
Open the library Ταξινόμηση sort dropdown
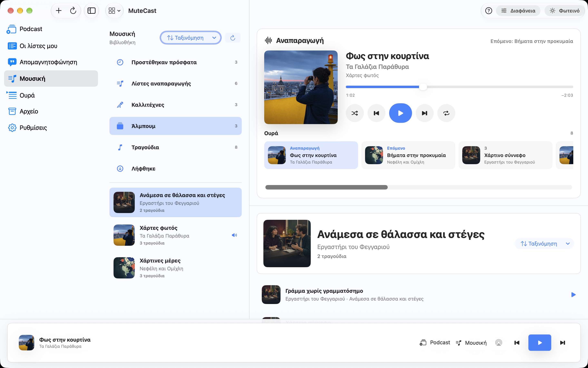pos(191,38)
